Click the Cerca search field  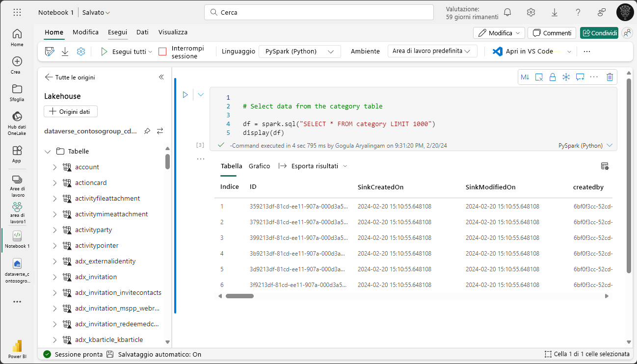tap(319, 12)
